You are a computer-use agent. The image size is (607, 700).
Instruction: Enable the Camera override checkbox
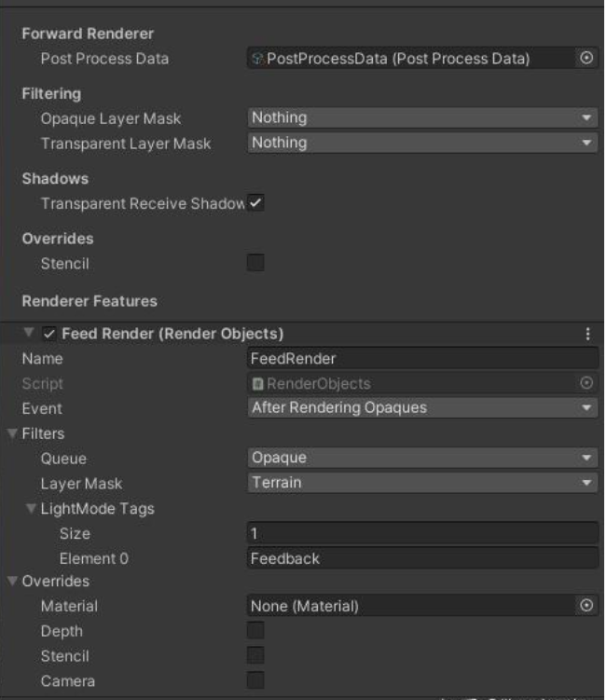[x=255, y=680]
